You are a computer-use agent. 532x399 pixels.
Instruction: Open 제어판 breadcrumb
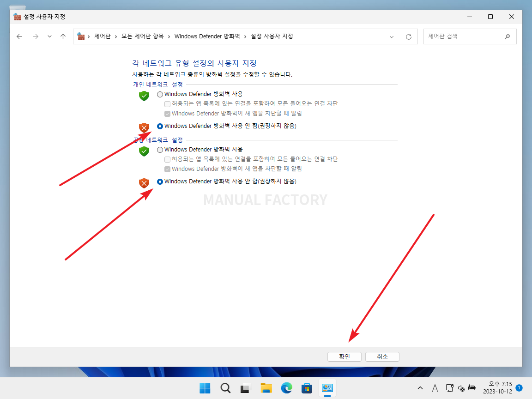103,36
